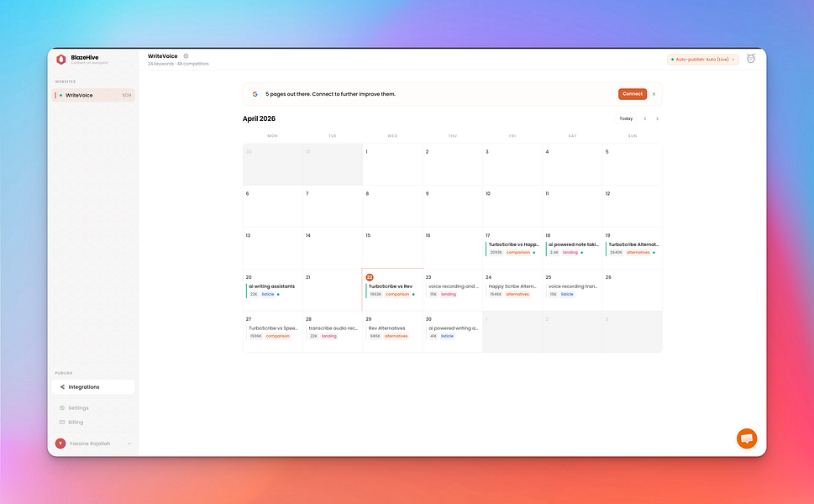
Task: Click the 686K volume badge
Action: tap(375, 336)
